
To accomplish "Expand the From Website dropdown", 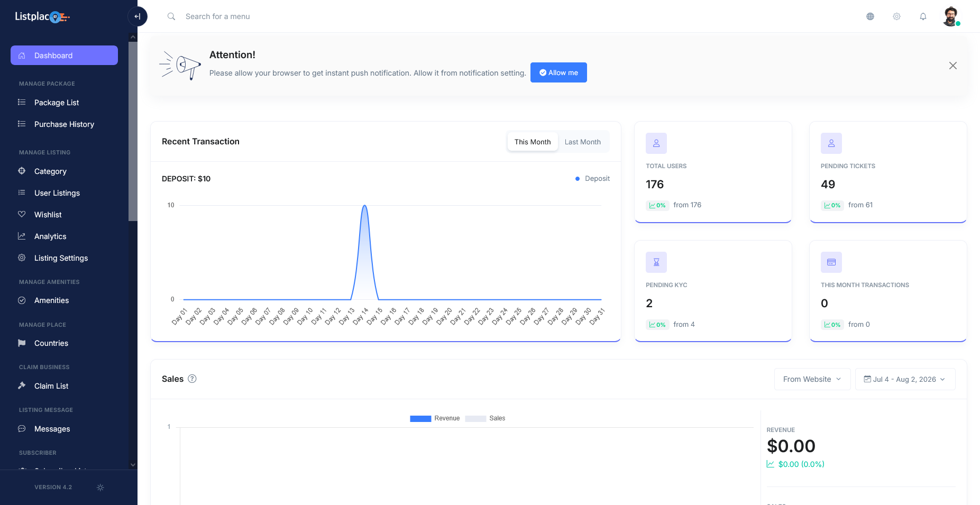I will tap(812, 379).
